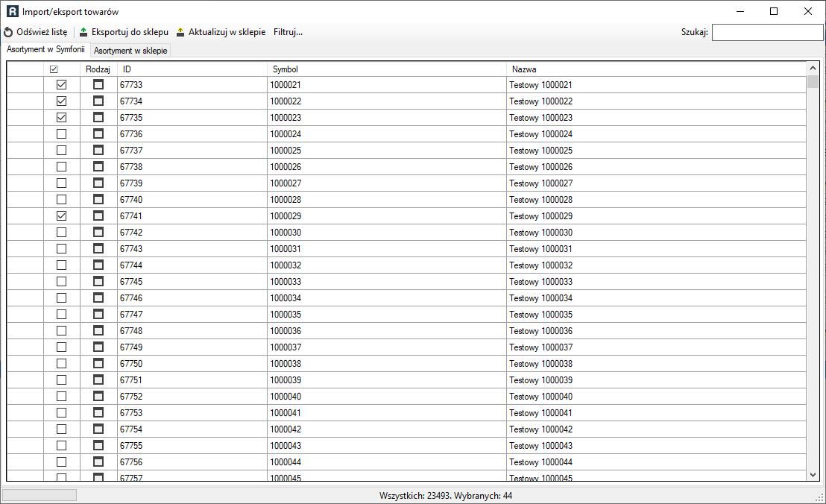This screenshot has height=504, width=826.
Task: Click Eksportuj do sklepu button
Action: coord(124,32)
